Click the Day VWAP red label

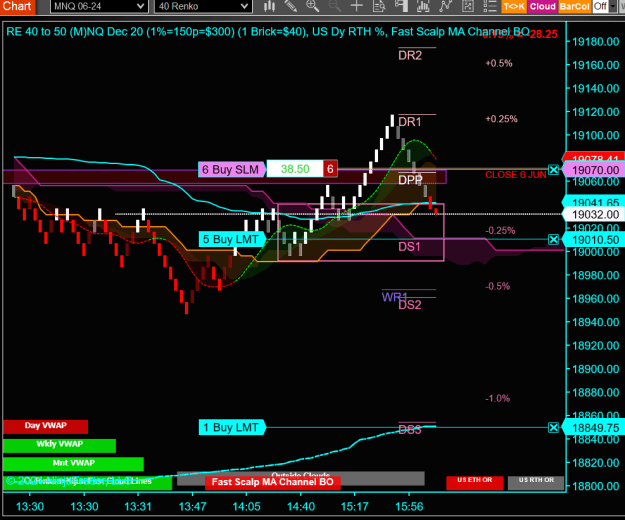pyautogui.click(x=45, y=426)
